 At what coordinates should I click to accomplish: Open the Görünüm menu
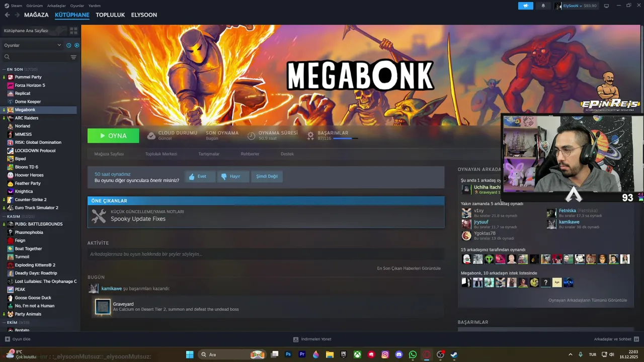34,6
